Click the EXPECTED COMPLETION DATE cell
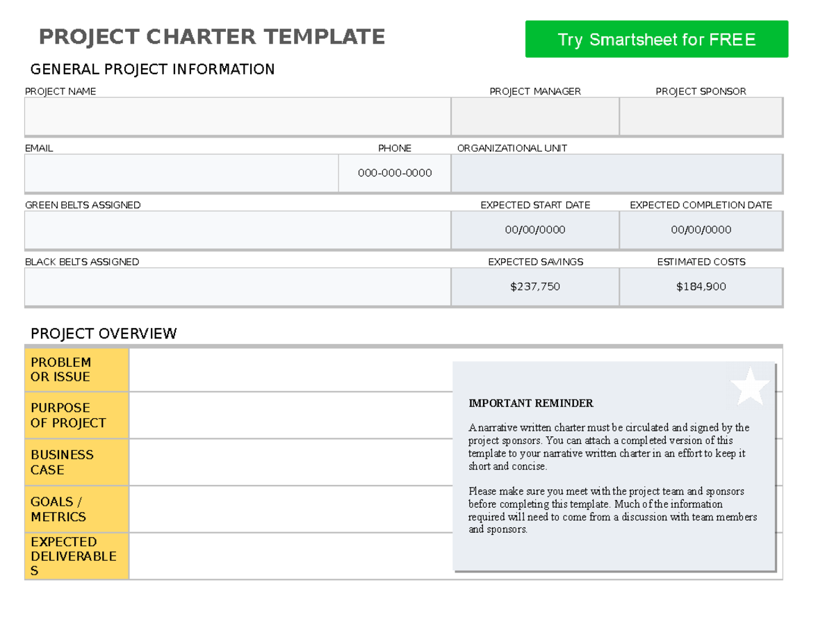 [x=701, y=229]
